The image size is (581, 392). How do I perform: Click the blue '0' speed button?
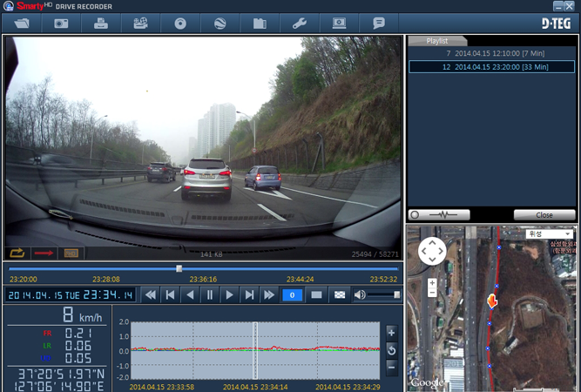click(292, 295)
